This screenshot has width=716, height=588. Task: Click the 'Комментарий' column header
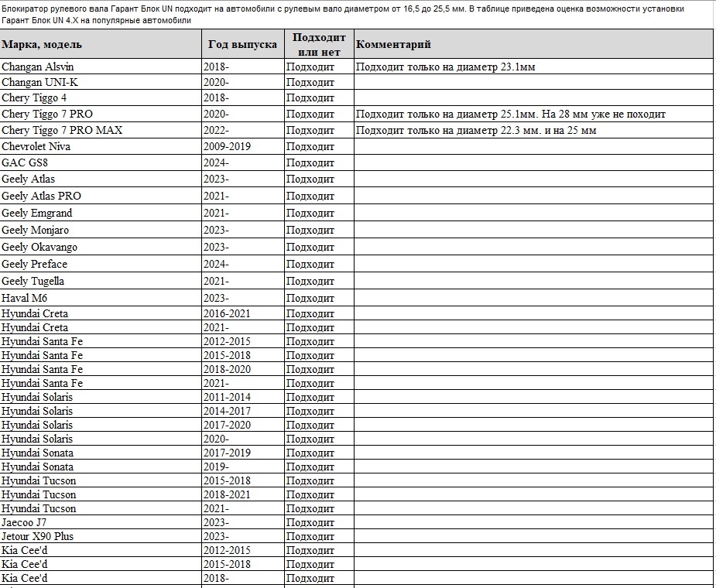click(534, 44)
